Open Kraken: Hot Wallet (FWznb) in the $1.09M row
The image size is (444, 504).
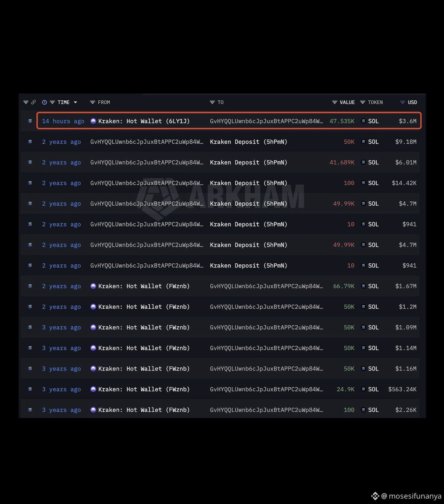(x=144, y=327)
